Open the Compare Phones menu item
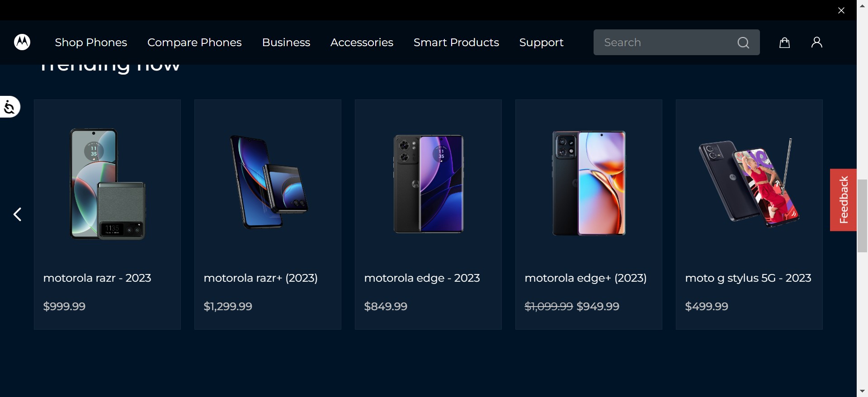 click(x=194, y=43)
